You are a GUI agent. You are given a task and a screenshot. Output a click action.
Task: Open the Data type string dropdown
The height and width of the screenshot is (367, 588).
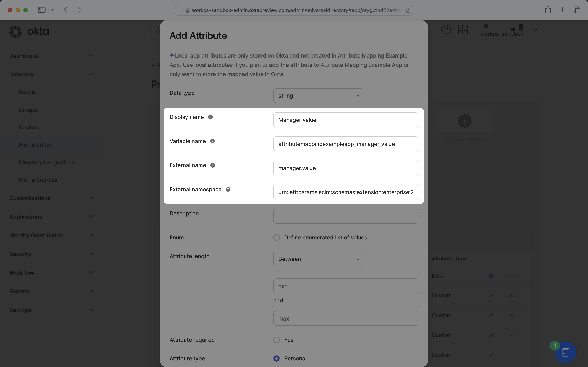[x=318, y=96]
